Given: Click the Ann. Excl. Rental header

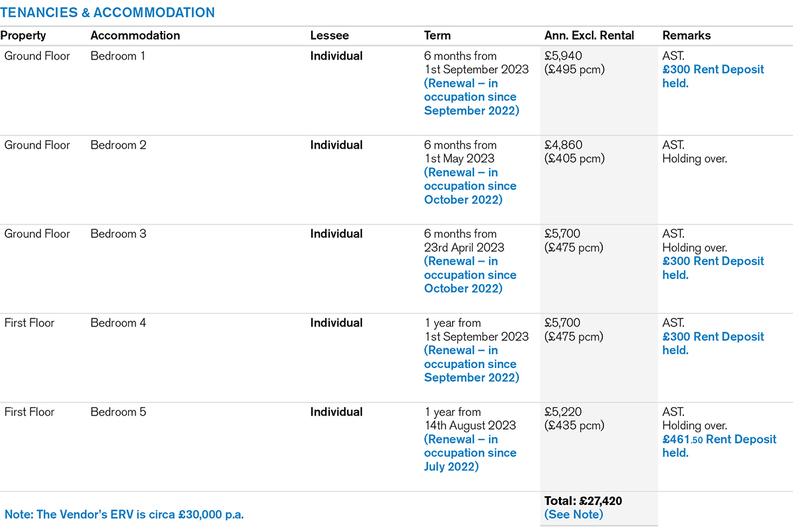Looking at the screenshot, I should tap(589, 36).
